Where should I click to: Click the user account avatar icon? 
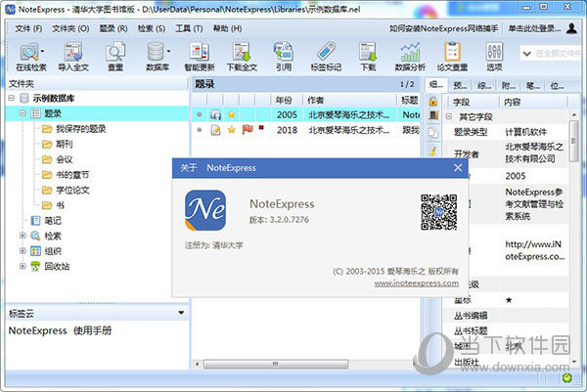(571, 28)
